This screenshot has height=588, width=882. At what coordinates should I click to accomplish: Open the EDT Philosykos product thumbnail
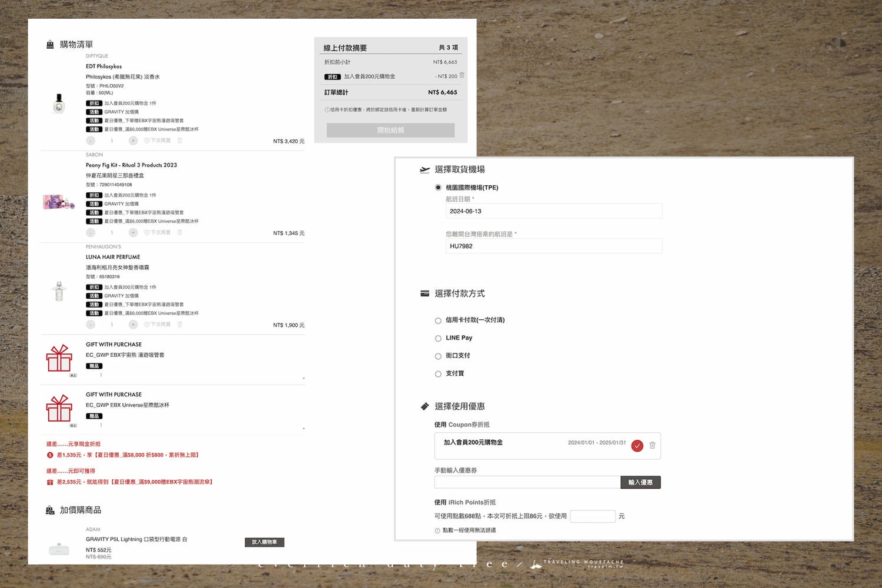[x=59, y=103]
